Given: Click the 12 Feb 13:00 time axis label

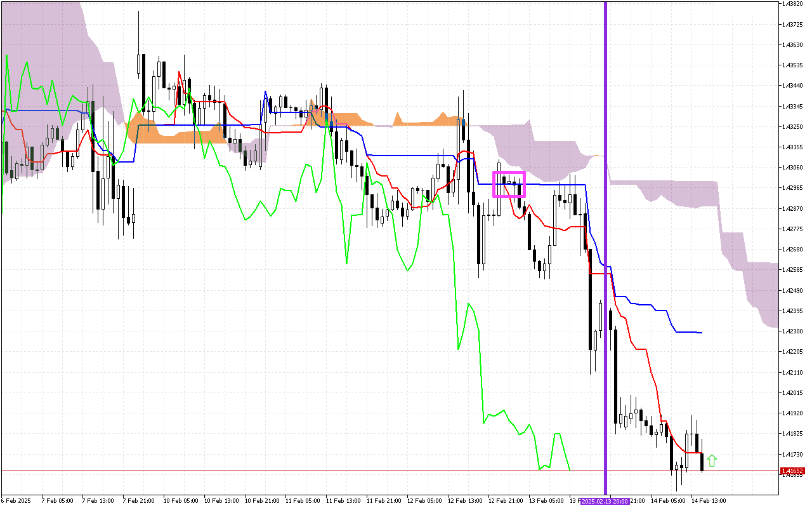Looking at the screenshot, I should coord(464,500).
